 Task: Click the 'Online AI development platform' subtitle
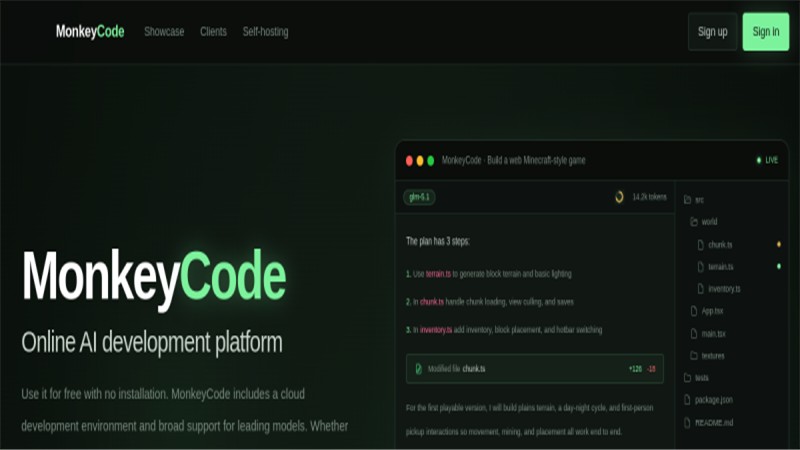[x=152, y=342]
